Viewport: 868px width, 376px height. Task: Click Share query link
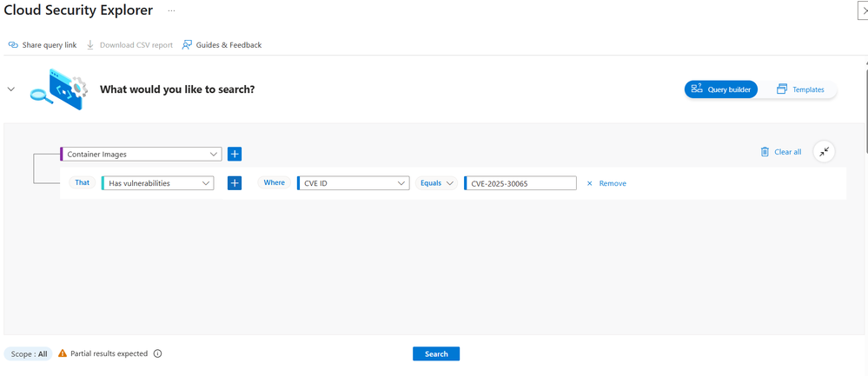pos(43,45)
